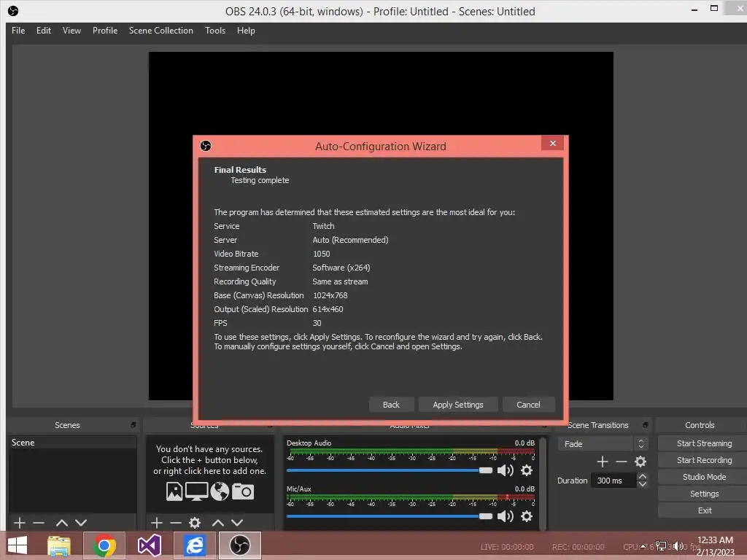The image size is (747, 560).
Task: Click Apply Settings in the wizard
Action: click(458, 405)
